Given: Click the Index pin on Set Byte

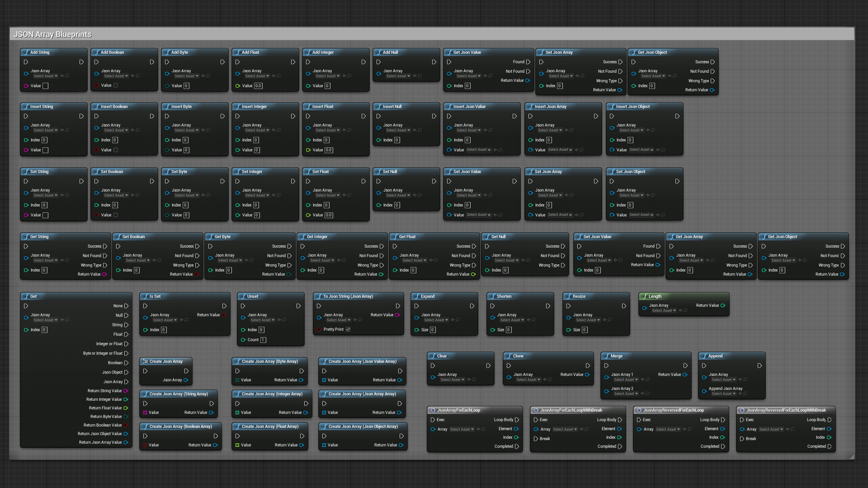Looking at the screenshot, I should coord(167,205).
